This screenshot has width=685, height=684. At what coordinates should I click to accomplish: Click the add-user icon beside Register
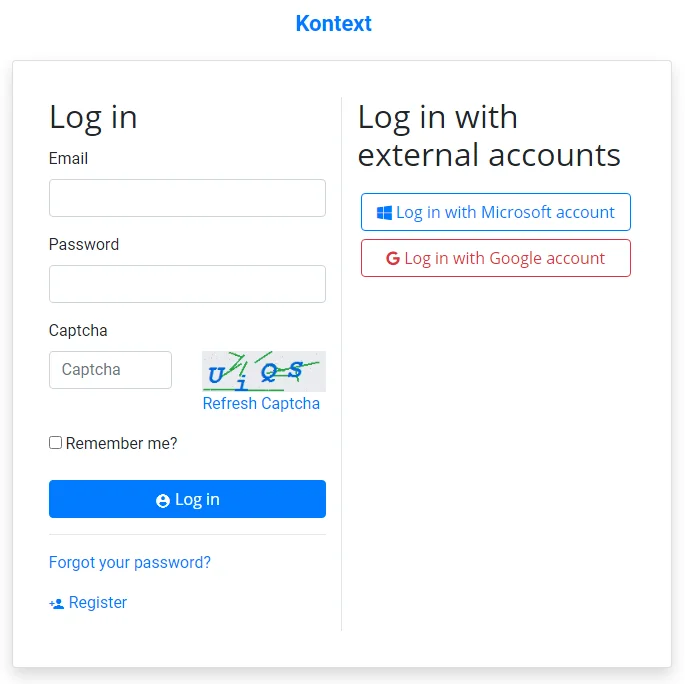point(56,603)
